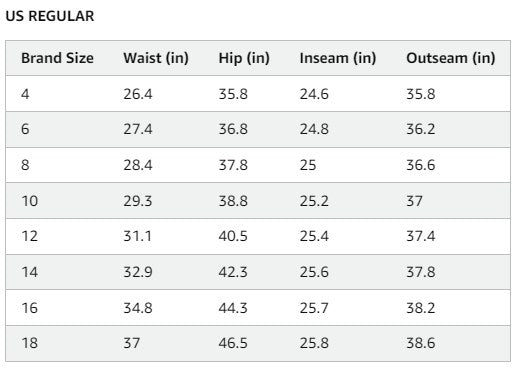
Task: Click inseam value 25 for size 8
Action: 308,165
